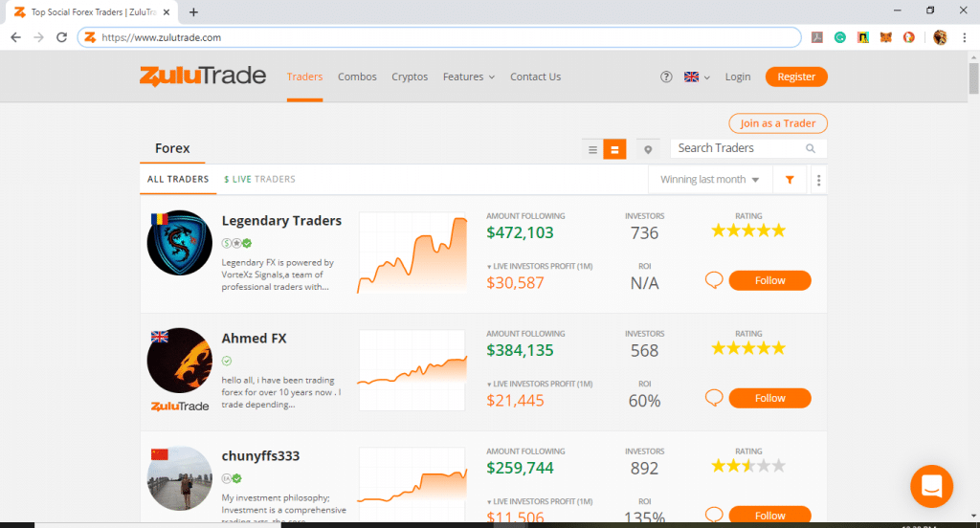Click the search magnifier icon

(x=811, y=148)
